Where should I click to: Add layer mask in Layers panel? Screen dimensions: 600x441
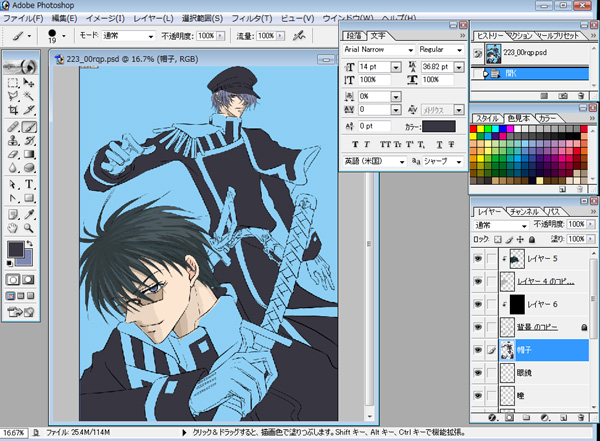click(509, 418)
